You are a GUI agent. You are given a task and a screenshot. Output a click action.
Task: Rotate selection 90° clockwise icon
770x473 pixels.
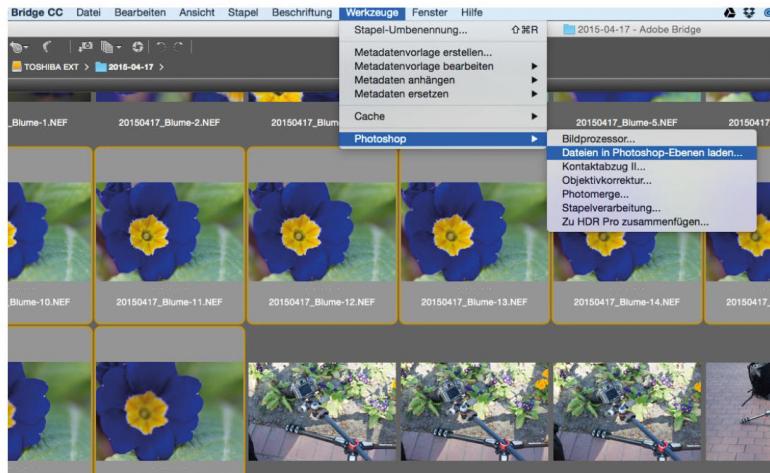tap(178, 47)
